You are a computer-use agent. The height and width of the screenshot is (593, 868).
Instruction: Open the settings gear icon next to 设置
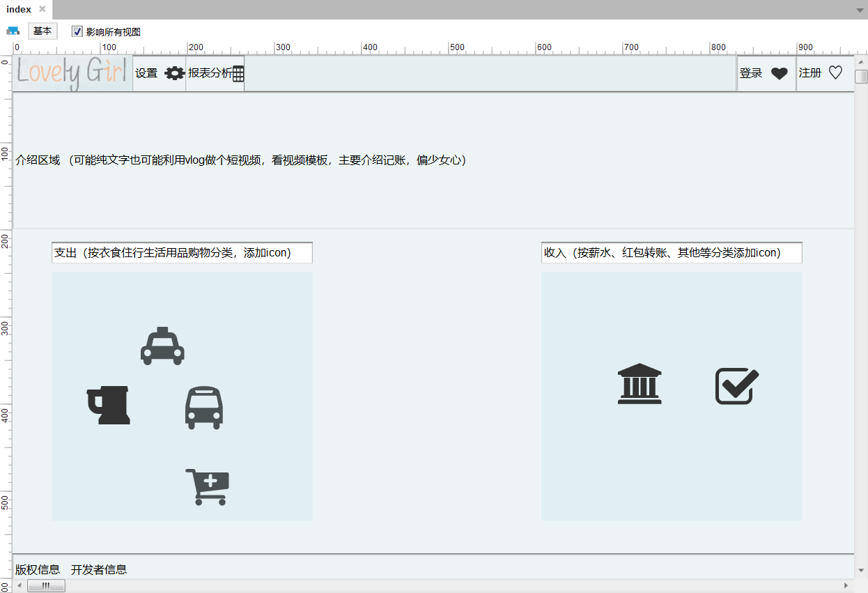[x=173, y=73]
